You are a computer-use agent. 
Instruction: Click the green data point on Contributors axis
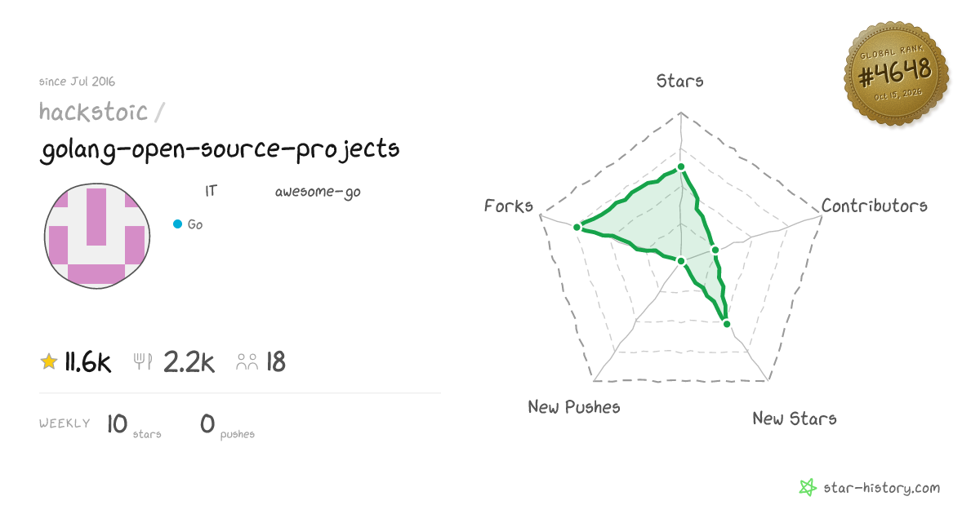click(715, 250)
